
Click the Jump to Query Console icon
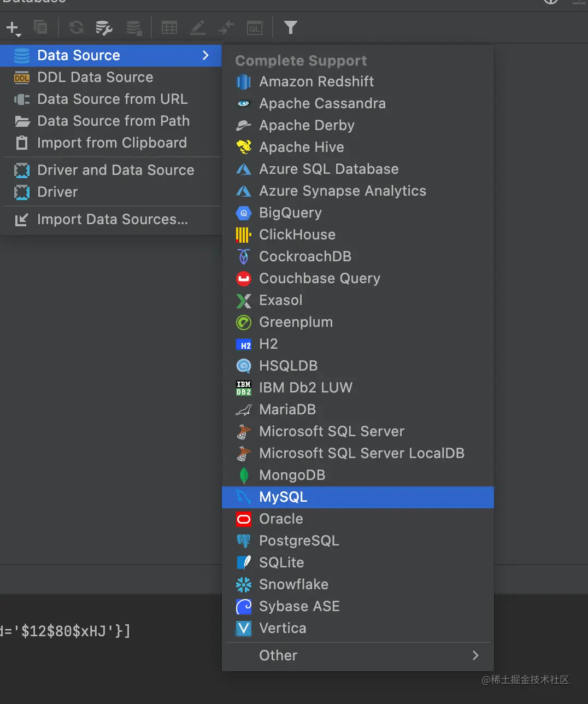coord(255,27)
